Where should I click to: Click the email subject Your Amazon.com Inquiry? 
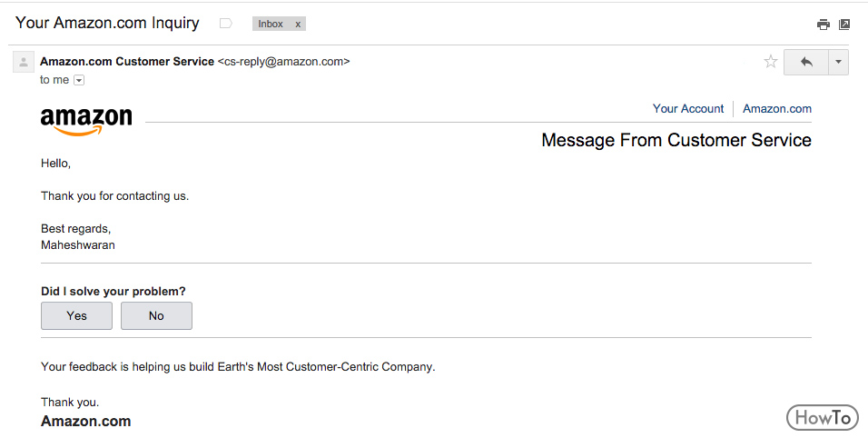click(107, 24)
